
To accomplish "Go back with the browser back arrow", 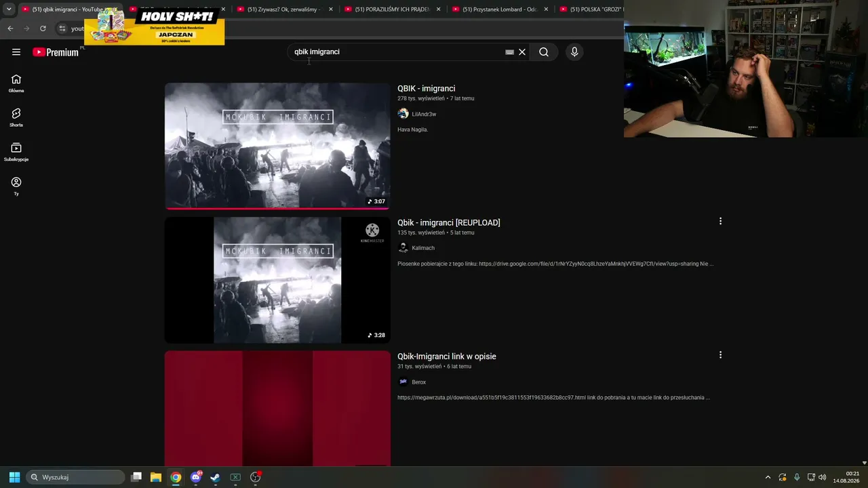I will pos(10,28).
